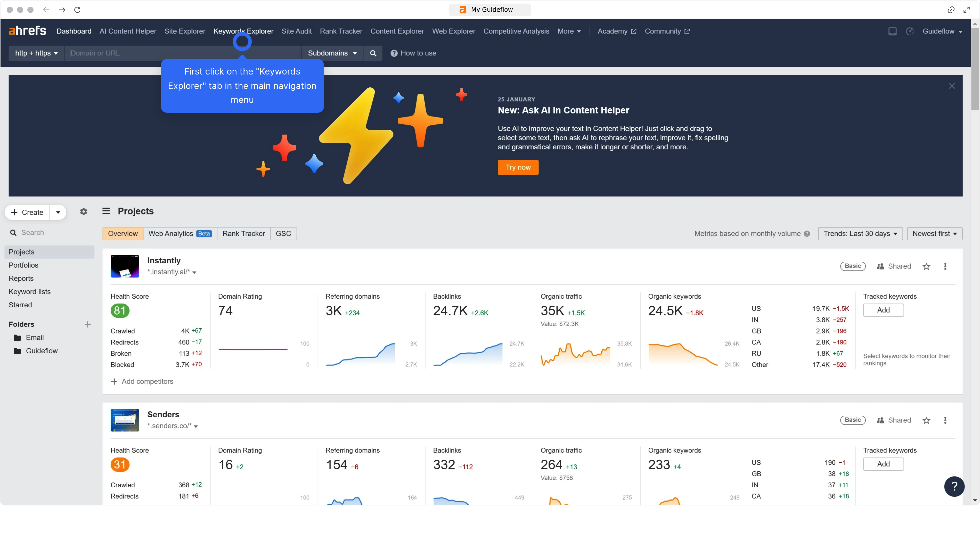Click the floating help question mark
Screen dimensions: 980x557
[954, 487]
